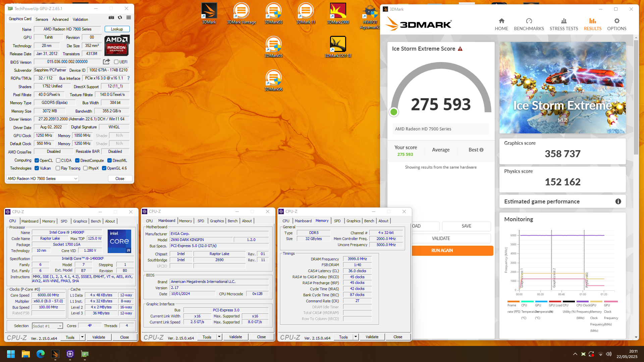
Task: Open the 3DMark2000 desktop shortcut
Action: click(338, 14)
